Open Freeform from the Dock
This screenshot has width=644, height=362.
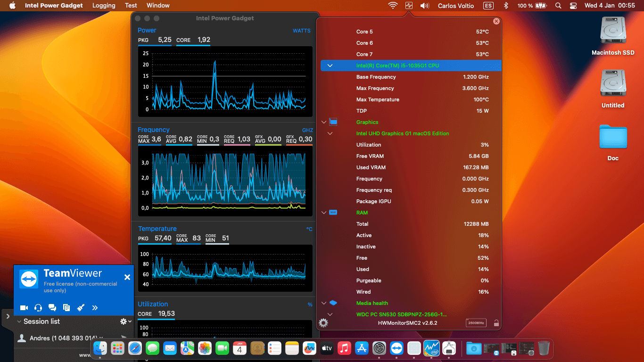tap(310, 348)
